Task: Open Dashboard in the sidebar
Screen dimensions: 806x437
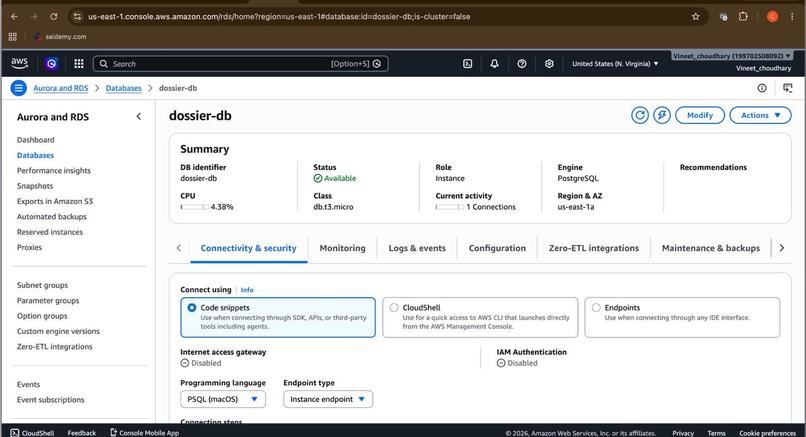Action: click(x=35, y=140)
